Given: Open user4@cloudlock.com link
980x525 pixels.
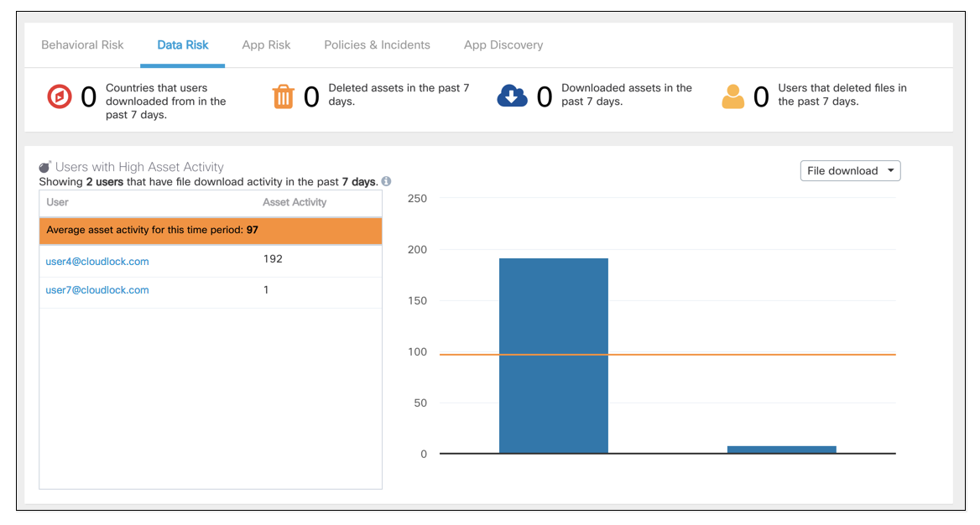Looking at the screenshot, I should (x=96, y=262).
